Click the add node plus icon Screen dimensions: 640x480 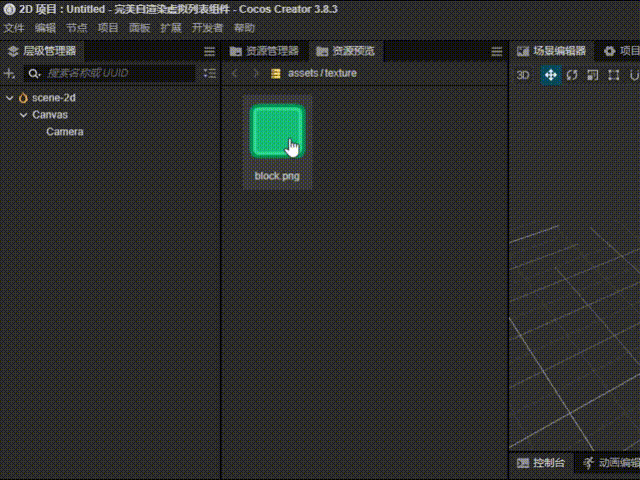point(9,73)
